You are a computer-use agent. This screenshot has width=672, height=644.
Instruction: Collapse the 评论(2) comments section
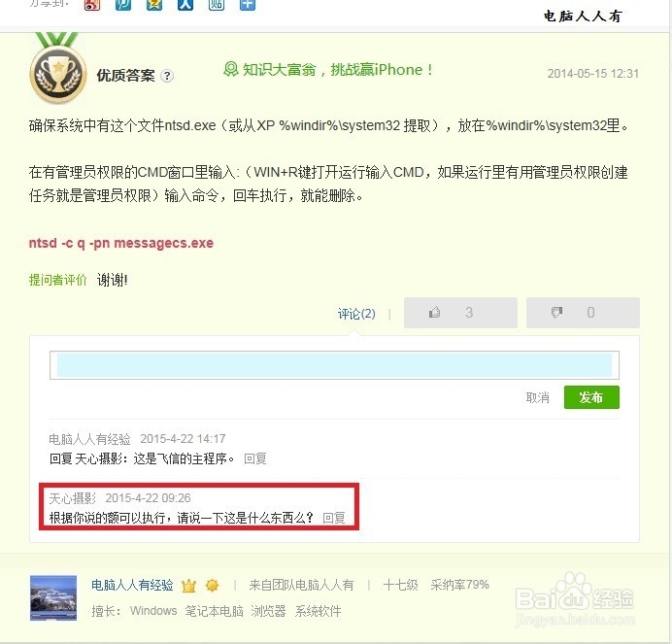tap(356, 314)
